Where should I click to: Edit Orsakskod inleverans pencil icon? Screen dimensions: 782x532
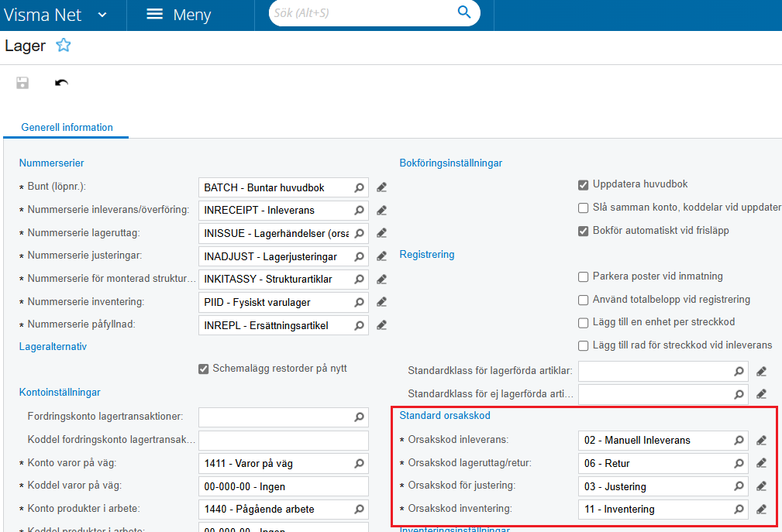761,441
